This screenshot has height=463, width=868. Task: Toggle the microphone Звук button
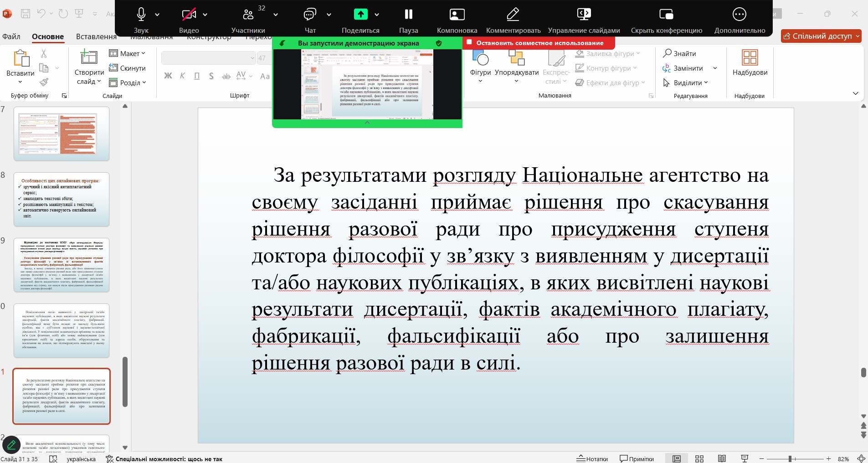pyautogui.click(x=141, y=15)
